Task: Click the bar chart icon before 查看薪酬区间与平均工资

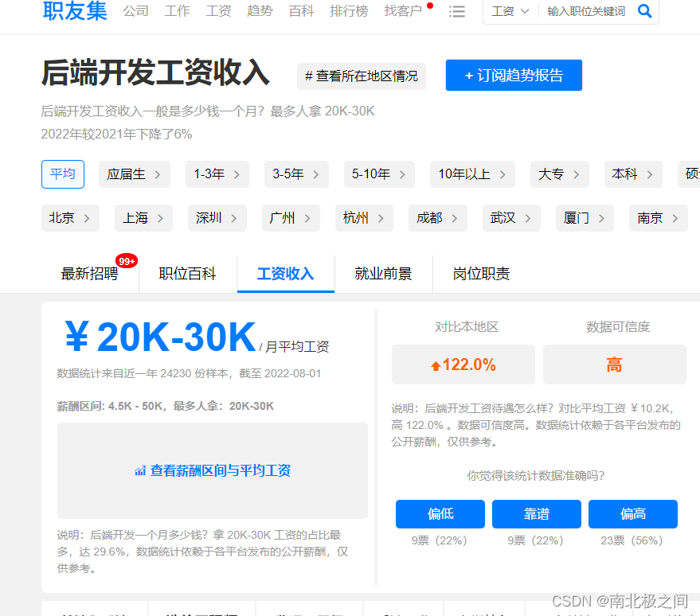Action: 141,470
